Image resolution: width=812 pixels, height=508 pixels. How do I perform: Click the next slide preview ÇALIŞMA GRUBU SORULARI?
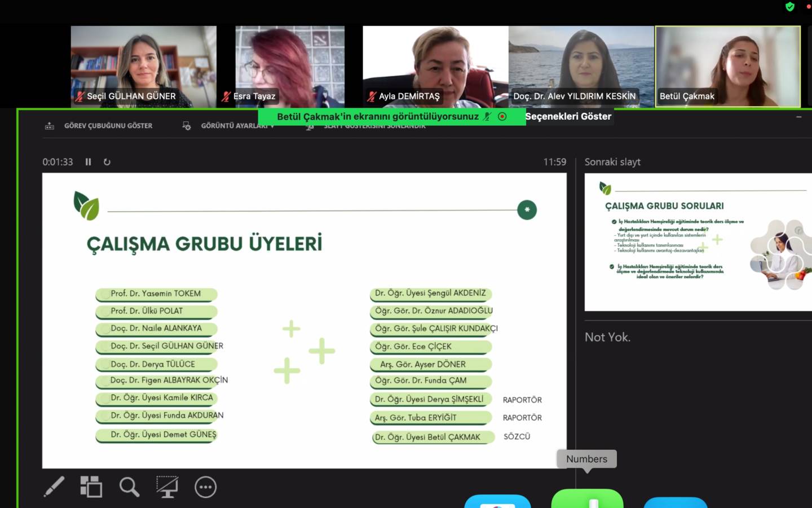click(698, 242)
